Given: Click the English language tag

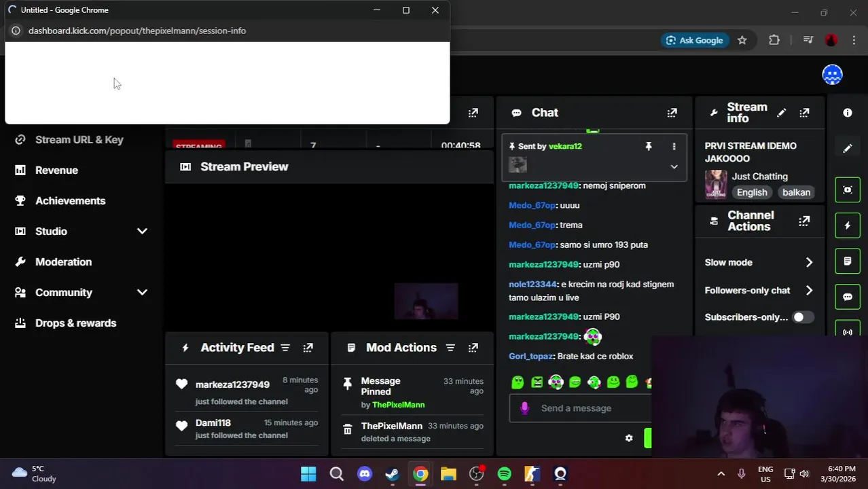Looking at the screenshot, I should pyautogui.click(x=752, y=192).
